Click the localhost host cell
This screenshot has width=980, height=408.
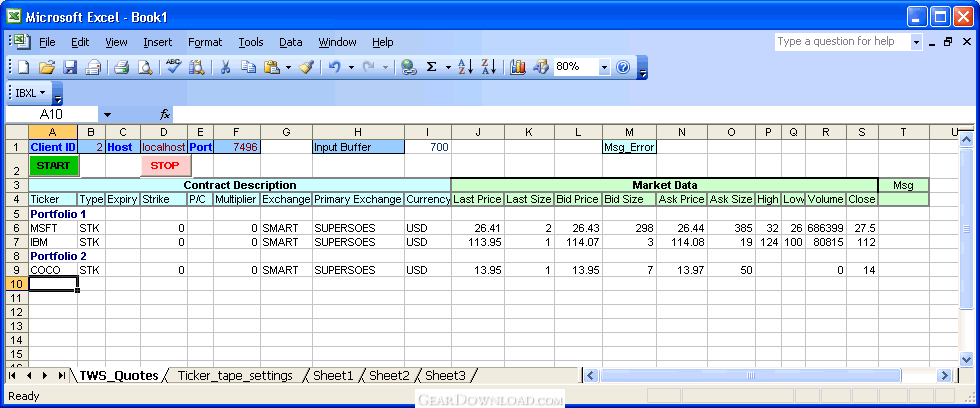tap(164, 147)
